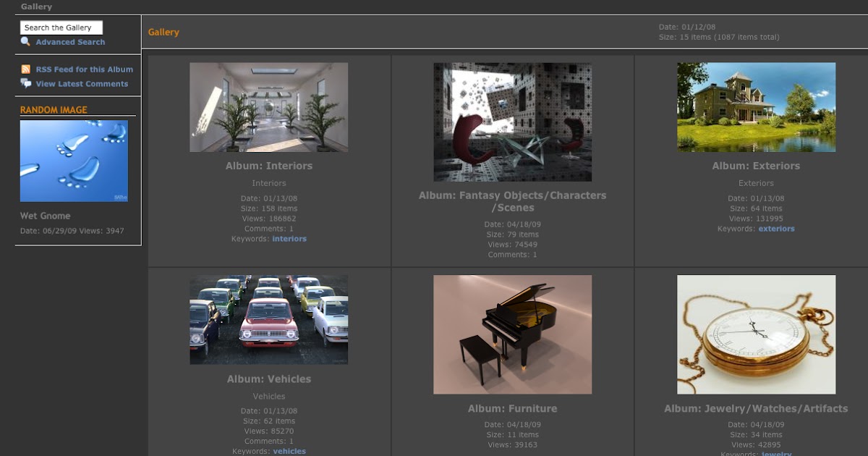Open the Furniture piano thumbnail

point(513,334)
